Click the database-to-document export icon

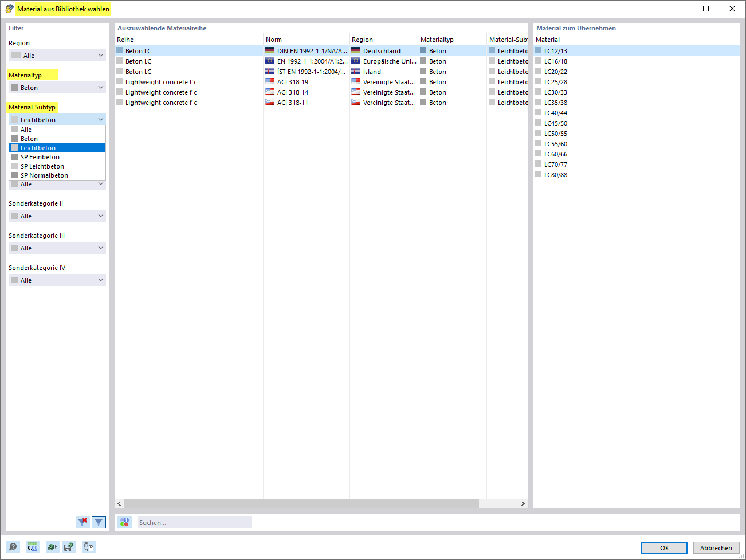pos(89,547)
